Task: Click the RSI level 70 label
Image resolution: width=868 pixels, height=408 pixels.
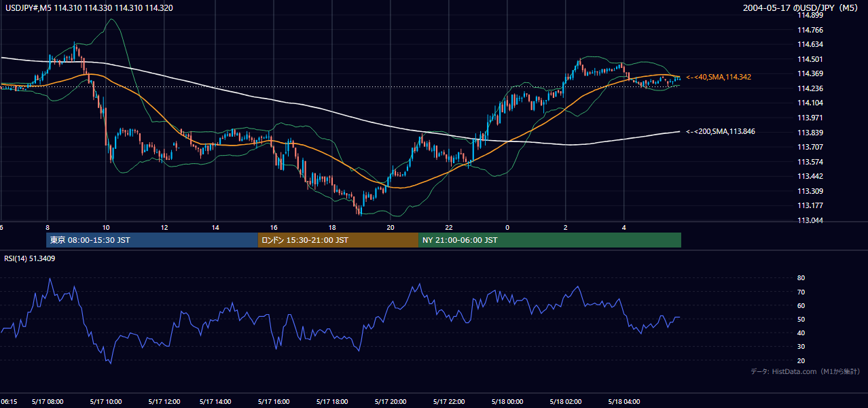Action: click(801, 292)
